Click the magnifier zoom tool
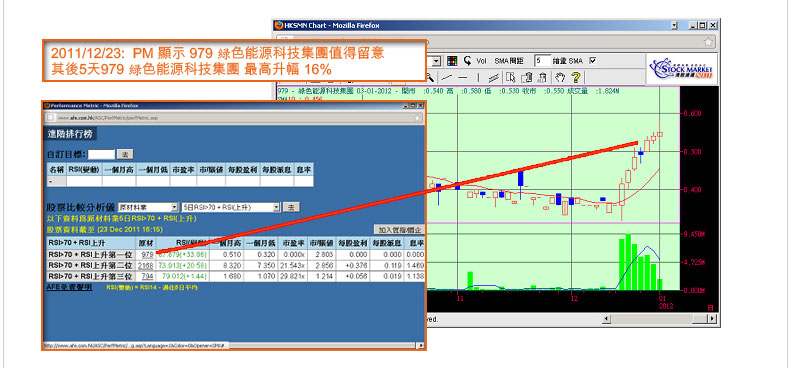The width and height of the screenshot is (788, 368). 430,77
